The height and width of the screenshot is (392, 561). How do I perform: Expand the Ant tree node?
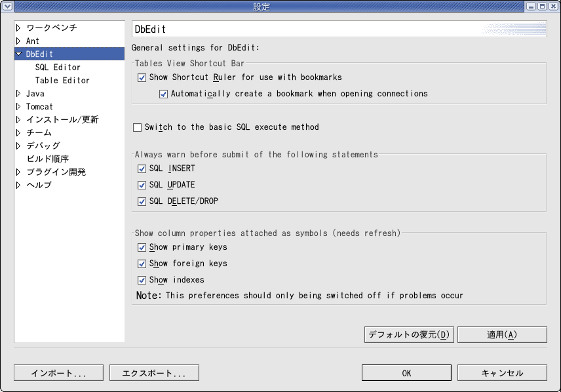[18, 41]
